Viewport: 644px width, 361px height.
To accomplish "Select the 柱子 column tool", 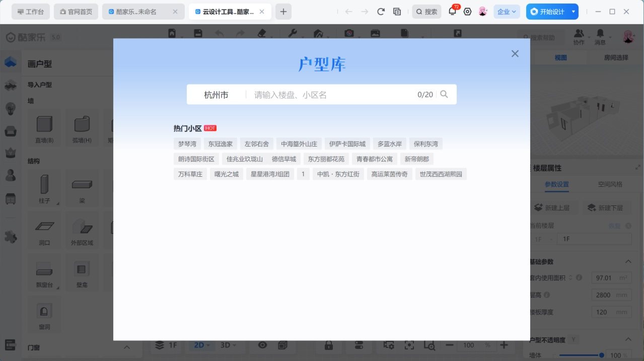I will (44, 189).
